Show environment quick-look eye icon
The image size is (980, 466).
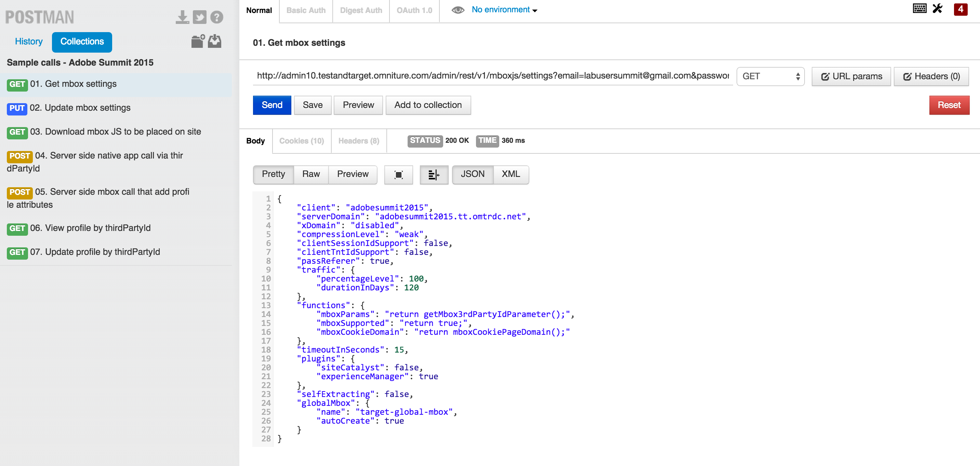pyautogui.click(x=458, y=10)
